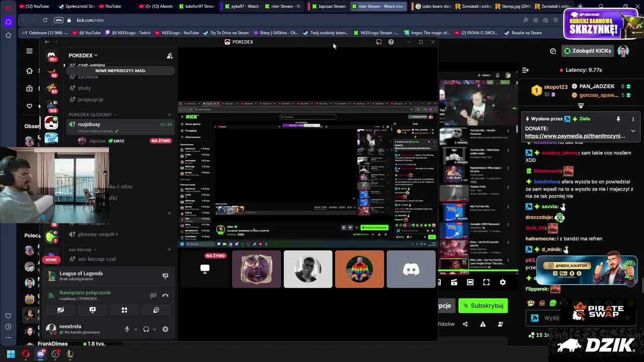Screen dimensions: 644x362
Task: Click Discord back navigation arrow
Action: (47, 42)
